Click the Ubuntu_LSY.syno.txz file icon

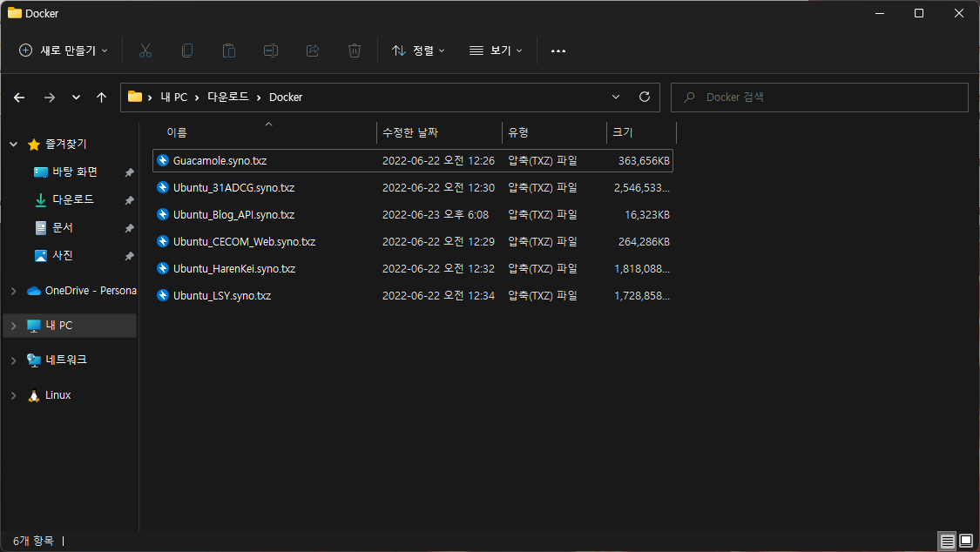click(163, 295)
